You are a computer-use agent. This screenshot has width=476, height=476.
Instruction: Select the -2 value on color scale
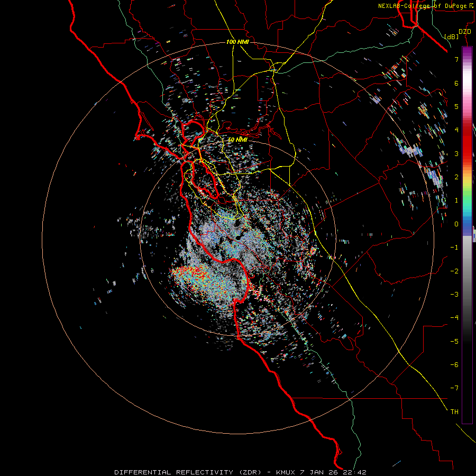pyautogui.click(x=454, y=271)
